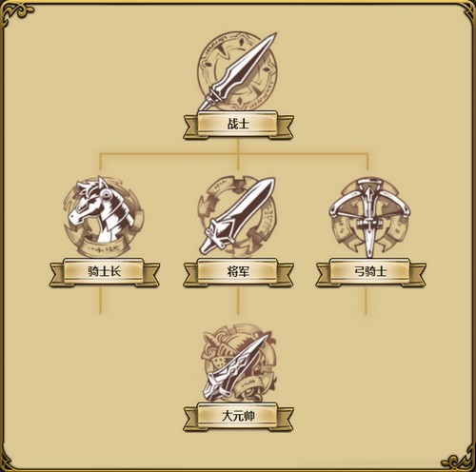Image resolution: width=476 pixels, height=472 pixels.
Task: Choose the 将军 broad sword emblem
Action: pos(237,217)
